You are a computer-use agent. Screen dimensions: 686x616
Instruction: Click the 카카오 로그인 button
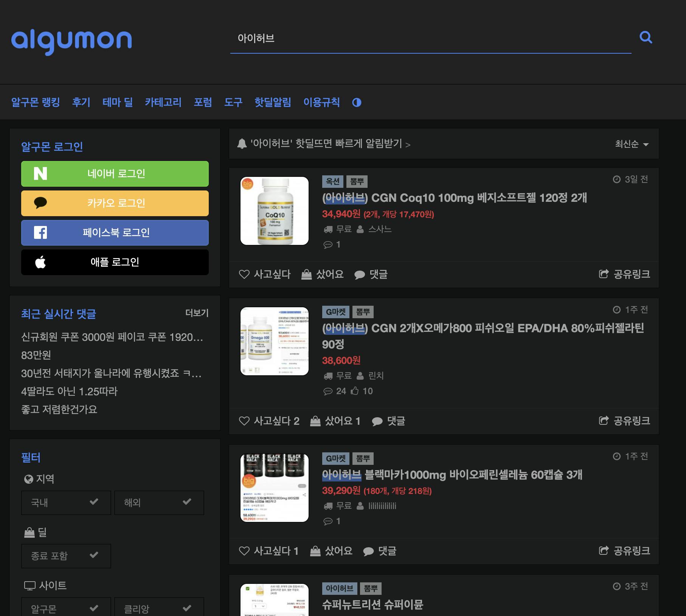(x=115, y=203)
